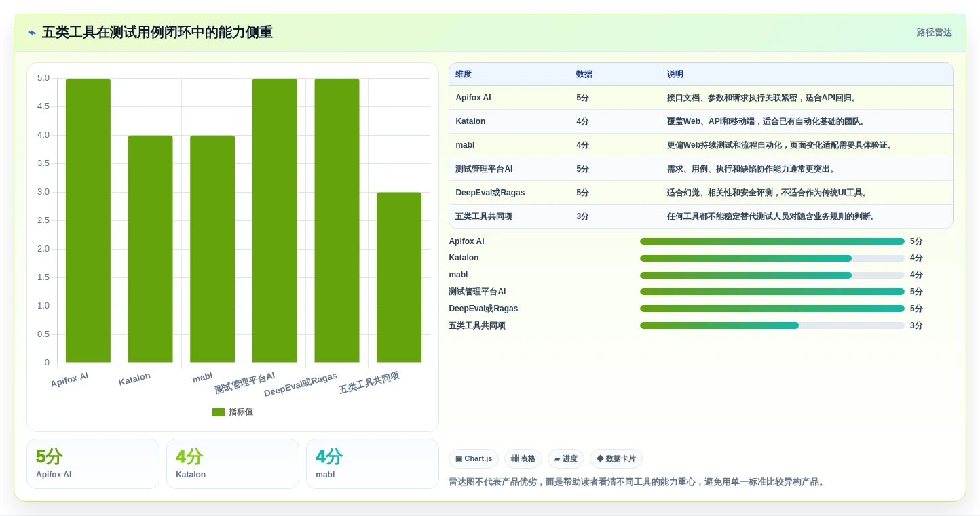Click the 数据卡片 tag button
Image resolution: width=980 pixels, height=516 pixels.
[x=616, y=459]
